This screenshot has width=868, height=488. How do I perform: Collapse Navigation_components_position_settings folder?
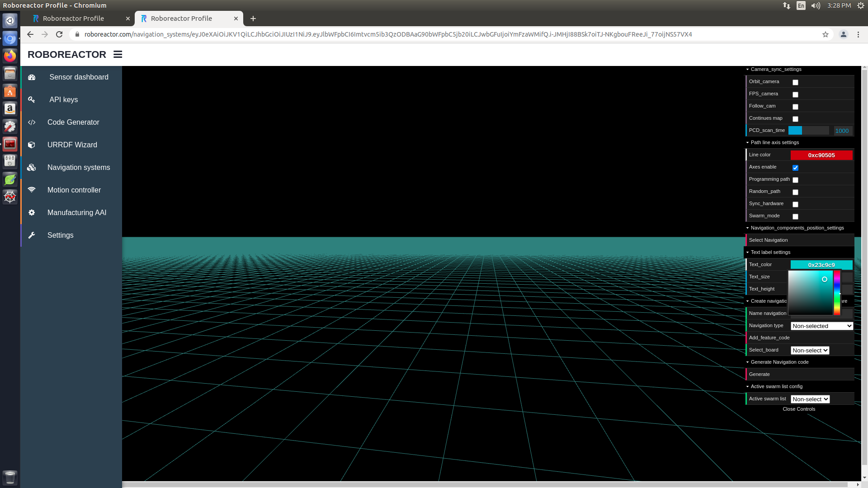(799, 228)
